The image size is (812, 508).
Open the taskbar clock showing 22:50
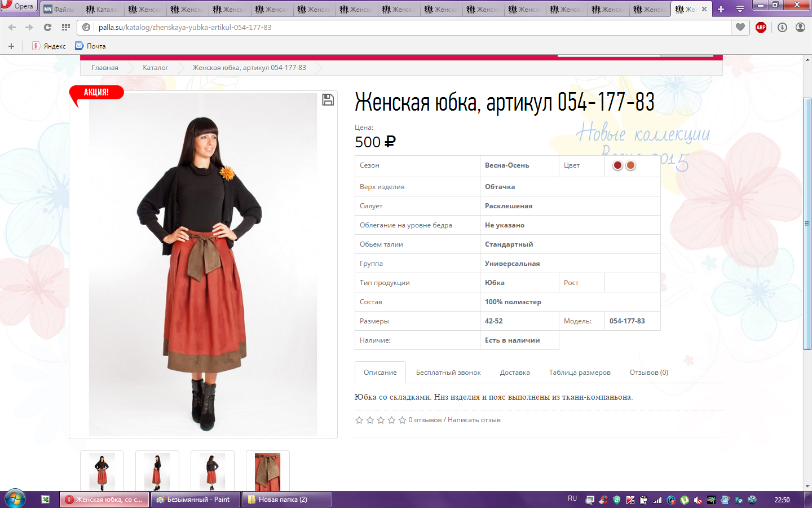[x=782, y=500]
